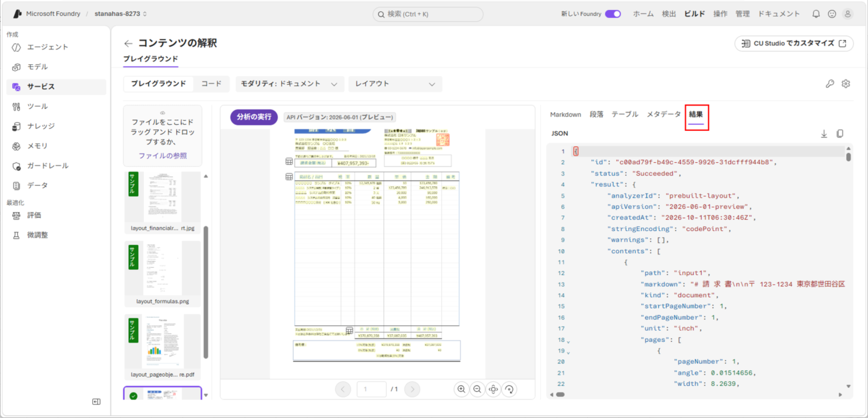Open ドキュメント in the top navigation
Screen dimensions: 868x418
[779, 14]
